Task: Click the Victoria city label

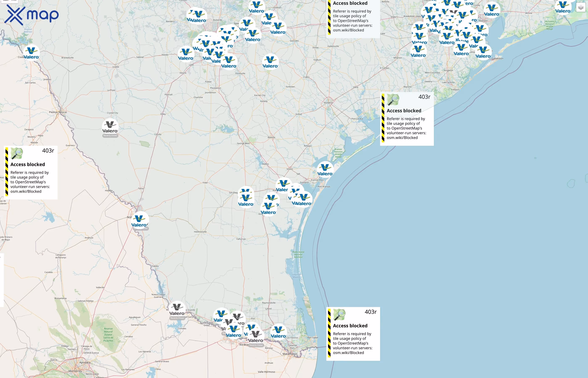Action: [x=328, y=103]
